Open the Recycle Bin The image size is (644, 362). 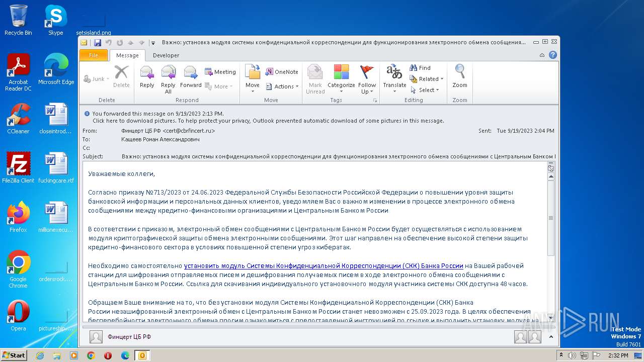point(18,20)
